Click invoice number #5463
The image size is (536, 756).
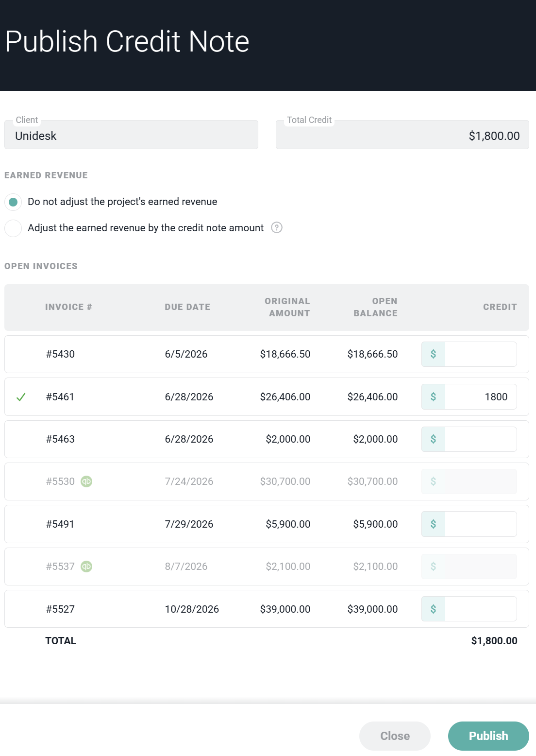point(60,439)
